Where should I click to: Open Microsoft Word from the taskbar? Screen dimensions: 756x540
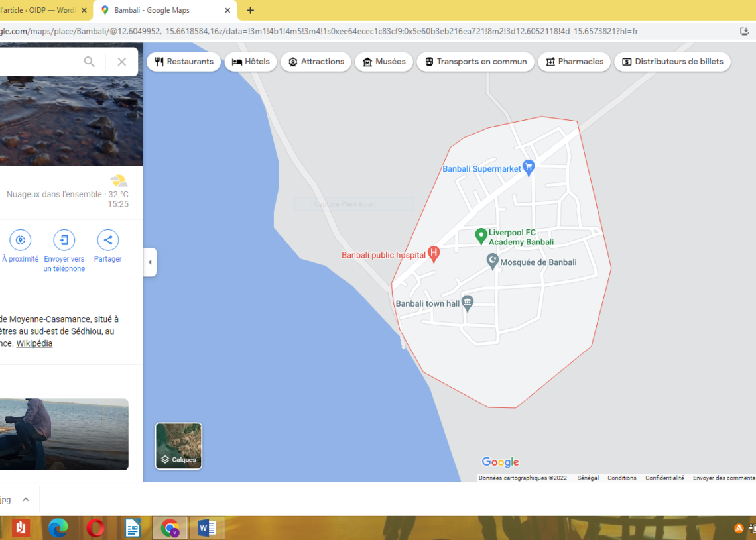point(207,528)
